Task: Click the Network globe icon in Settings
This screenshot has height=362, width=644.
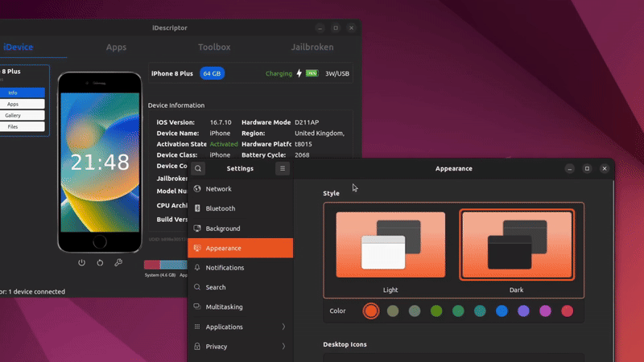Action: click(197, 189)
